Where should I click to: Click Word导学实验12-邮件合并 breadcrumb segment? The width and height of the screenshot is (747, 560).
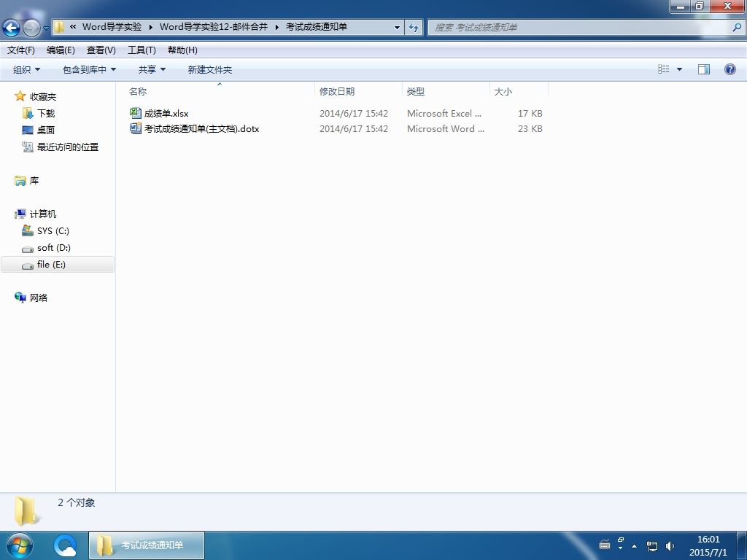(x=214, y=27)
